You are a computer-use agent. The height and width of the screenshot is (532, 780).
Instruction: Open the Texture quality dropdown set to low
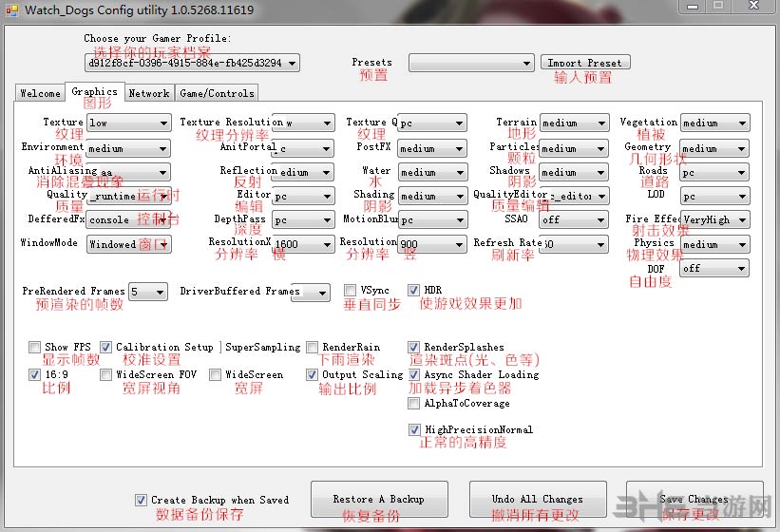click(129, 123)
